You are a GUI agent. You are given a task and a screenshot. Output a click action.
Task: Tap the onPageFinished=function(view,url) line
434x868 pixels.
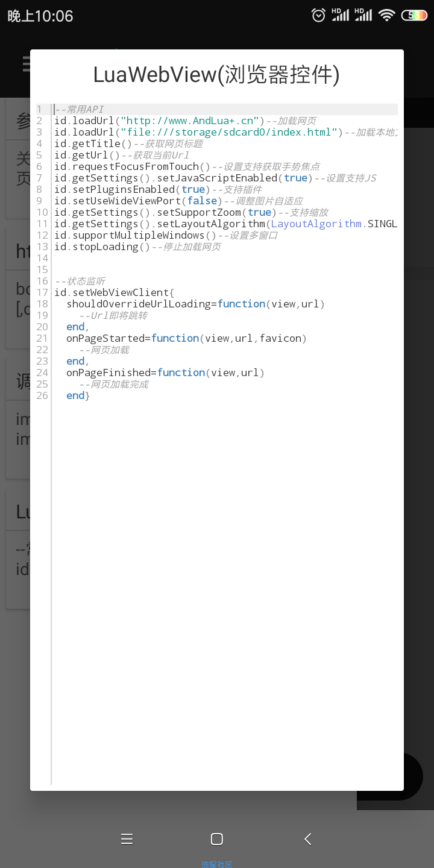[166, 373]
